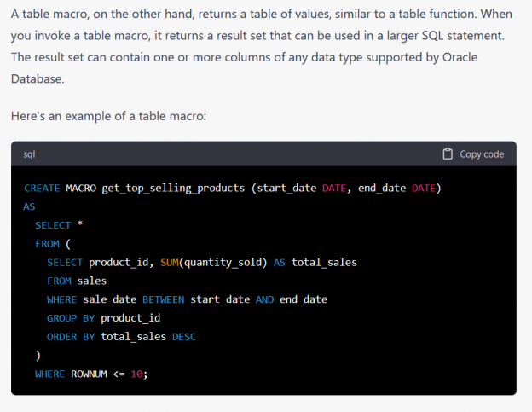The image size is (532, 412).
Task: Click the CREATE keyword in the code
Action: [x=42, y=188]
